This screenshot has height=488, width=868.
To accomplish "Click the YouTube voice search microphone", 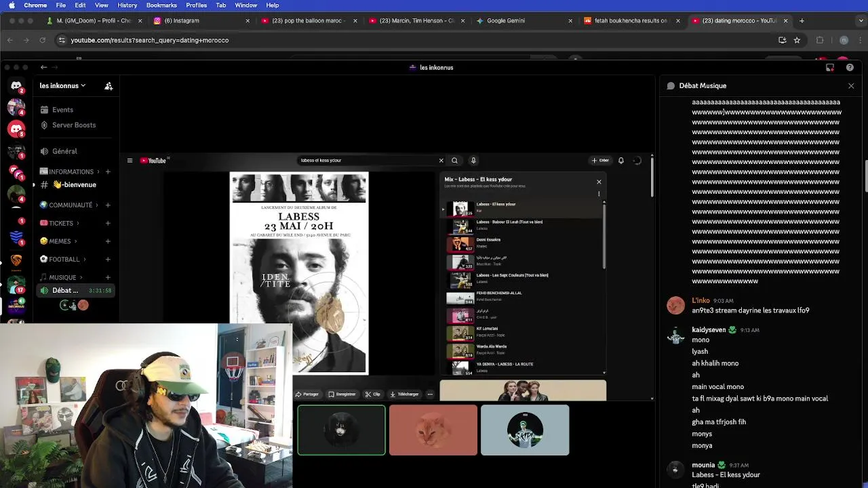I will 473,161.
